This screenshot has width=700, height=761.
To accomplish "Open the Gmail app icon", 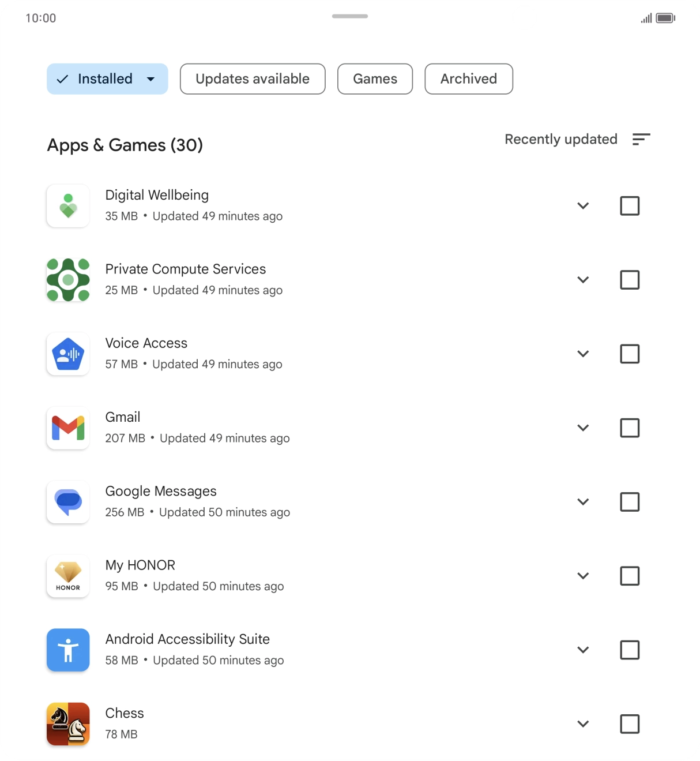I will point(67,428).
